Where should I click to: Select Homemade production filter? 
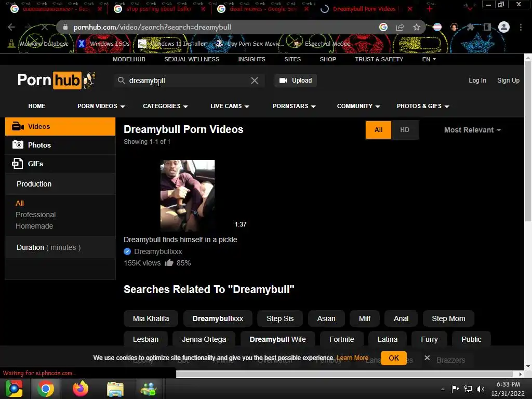[x=34, y=226]
